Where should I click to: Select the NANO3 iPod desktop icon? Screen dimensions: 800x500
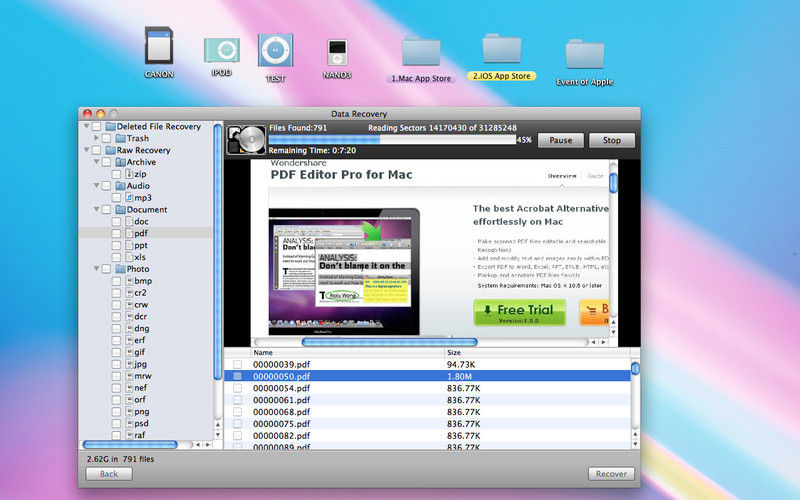337,53
